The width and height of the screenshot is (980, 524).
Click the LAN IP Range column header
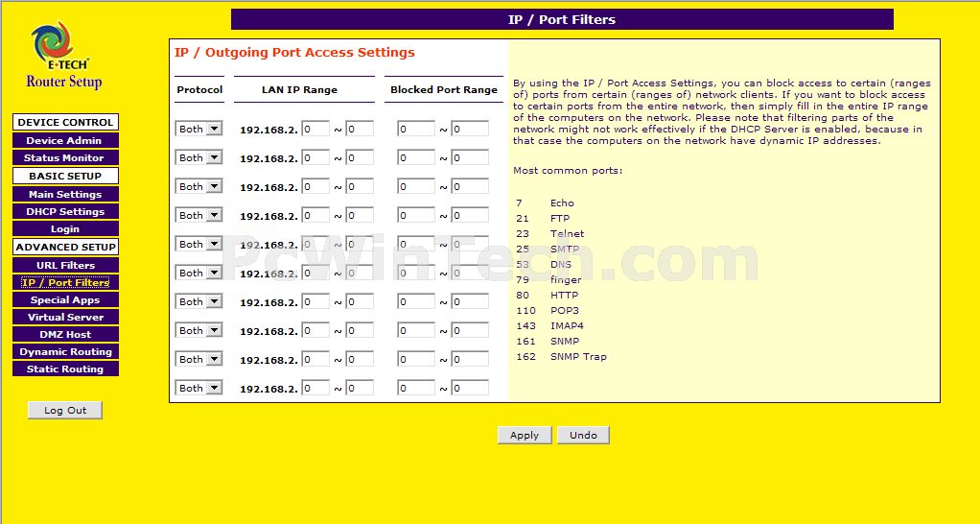pos(299,89)
